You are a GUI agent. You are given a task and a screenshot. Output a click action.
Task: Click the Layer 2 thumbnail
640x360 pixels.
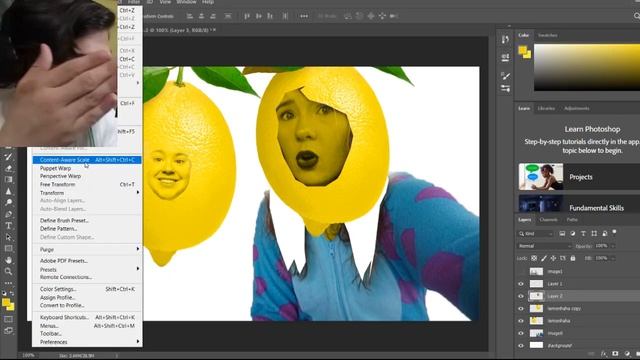click(536, 296)
